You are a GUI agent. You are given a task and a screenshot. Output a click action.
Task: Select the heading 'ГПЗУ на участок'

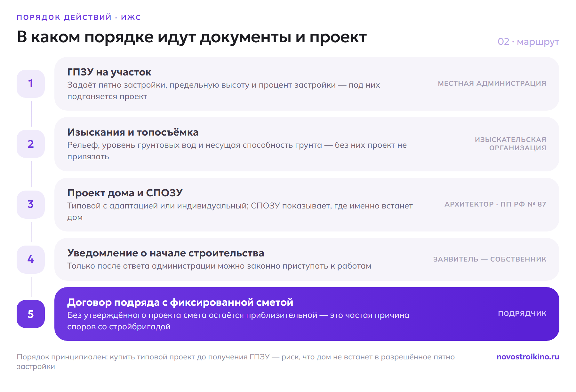click(109, 72)
